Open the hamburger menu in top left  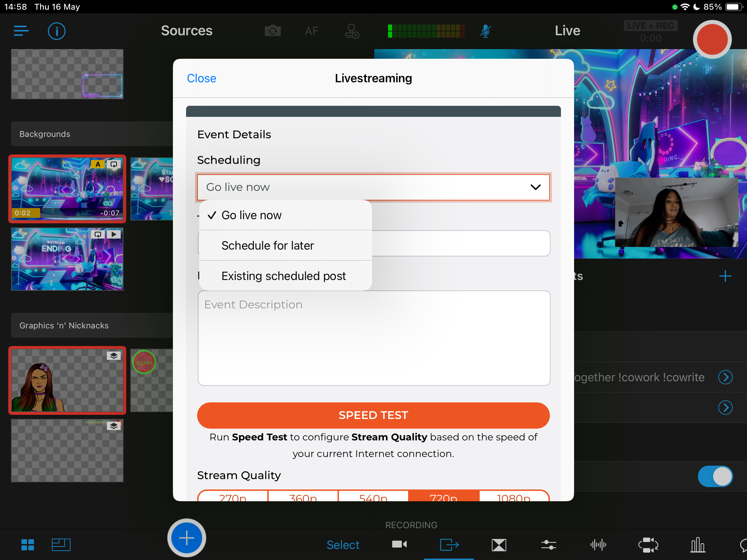(x=21, y=31)
